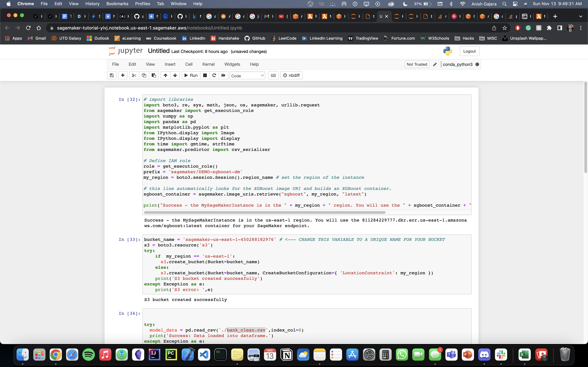The image size is (588, 367).
Task: Bookmark this page with the star icon
Action: click(x=505, y=28)
